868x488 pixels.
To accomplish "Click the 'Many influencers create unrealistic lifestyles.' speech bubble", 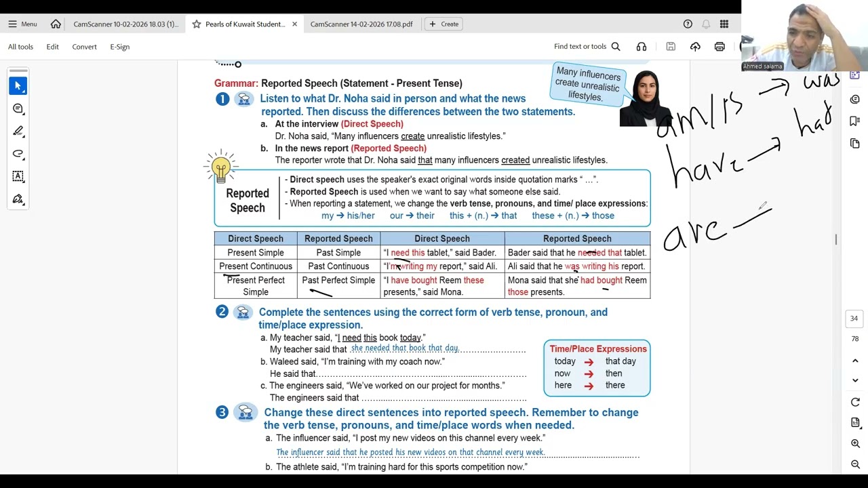I will coord(588,84).
